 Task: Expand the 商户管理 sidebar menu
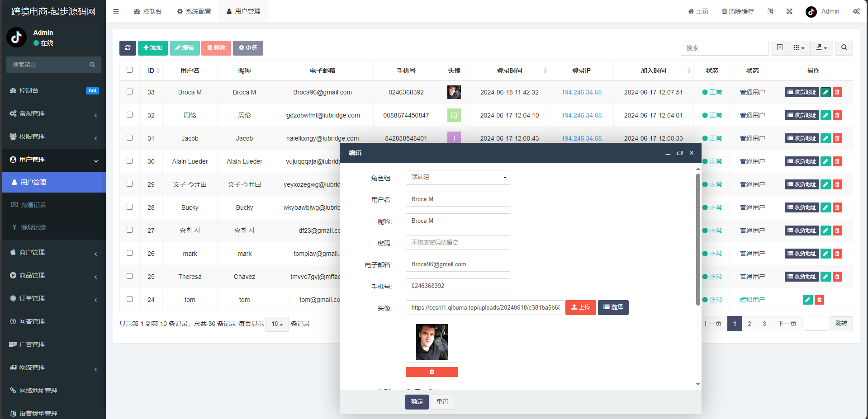pyautogui.click(x=54, y=252)
